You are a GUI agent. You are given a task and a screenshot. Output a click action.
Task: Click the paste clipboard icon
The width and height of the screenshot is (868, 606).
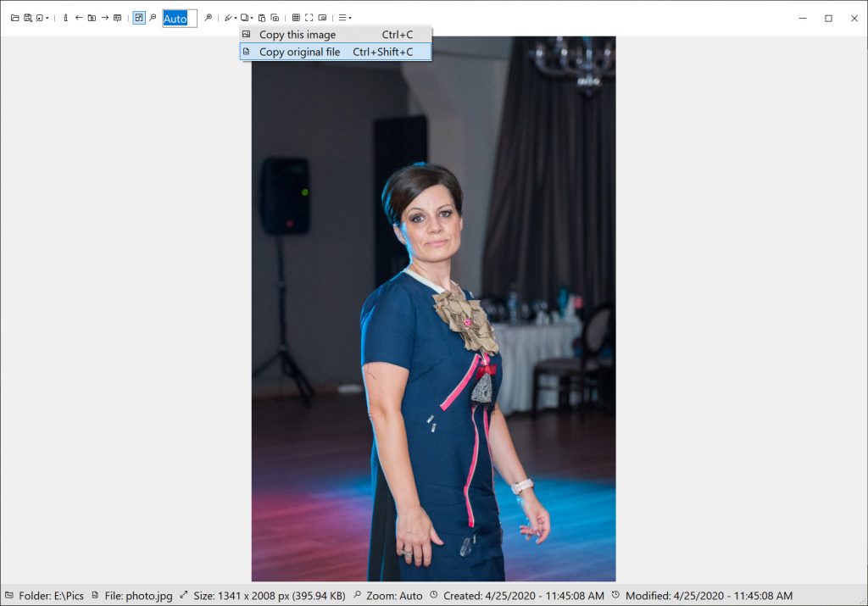(262, 18)
